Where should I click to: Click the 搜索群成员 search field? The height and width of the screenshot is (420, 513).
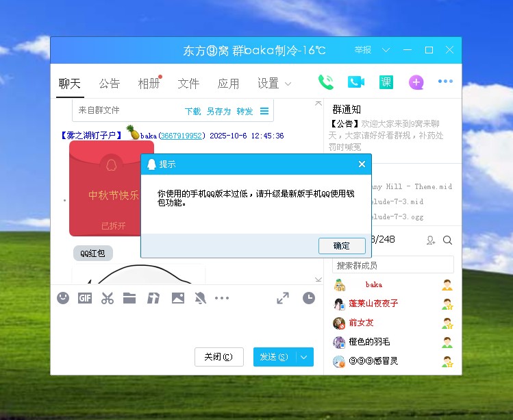(x=393, y=265)
